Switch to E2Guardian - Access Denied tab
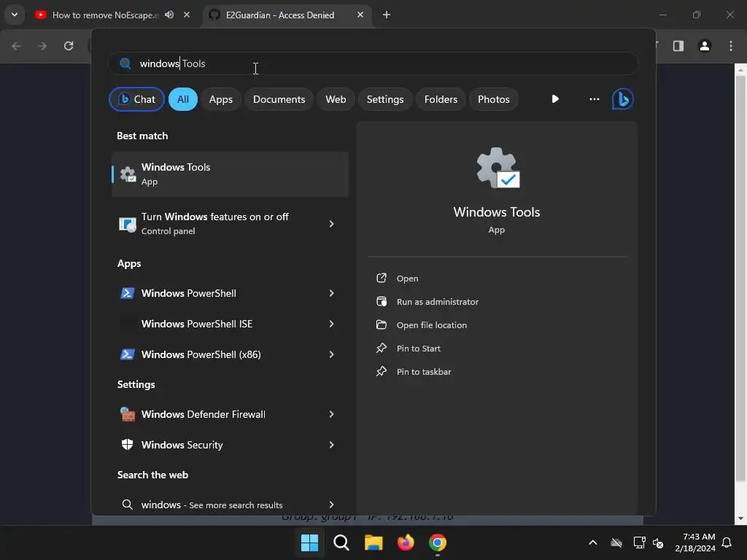The height and width of the screenshot is (560, 747). click(280, 15)
